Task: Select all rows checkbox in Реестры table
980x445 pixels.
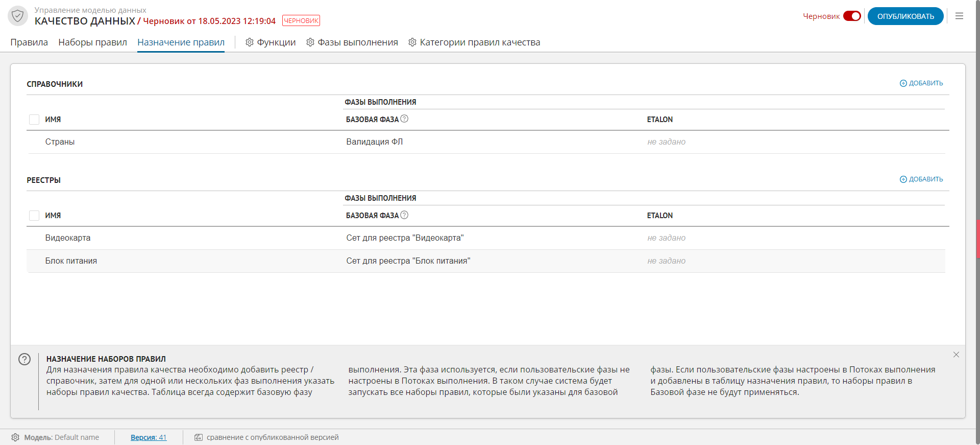Action: coord(34,216)
